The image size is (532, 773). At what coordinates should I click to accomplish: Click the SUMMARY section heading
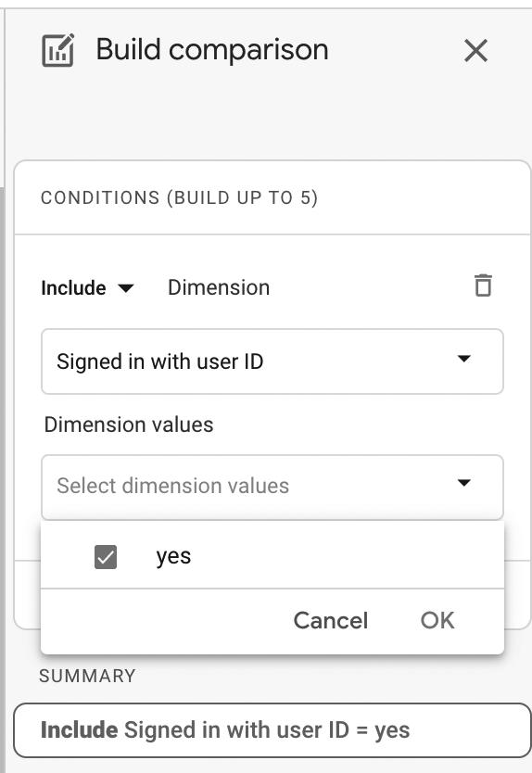pyautogui.click(x=87, y=676)
